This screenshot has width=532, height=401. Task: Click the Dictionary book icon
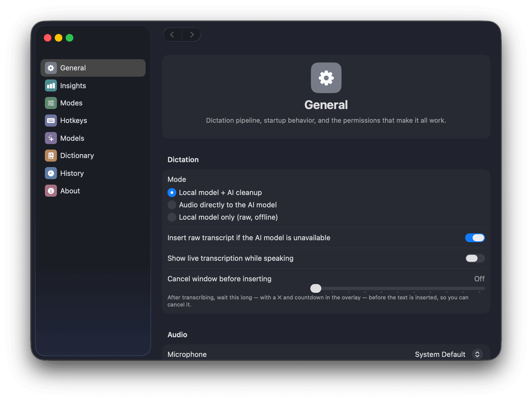coord(51,156)
